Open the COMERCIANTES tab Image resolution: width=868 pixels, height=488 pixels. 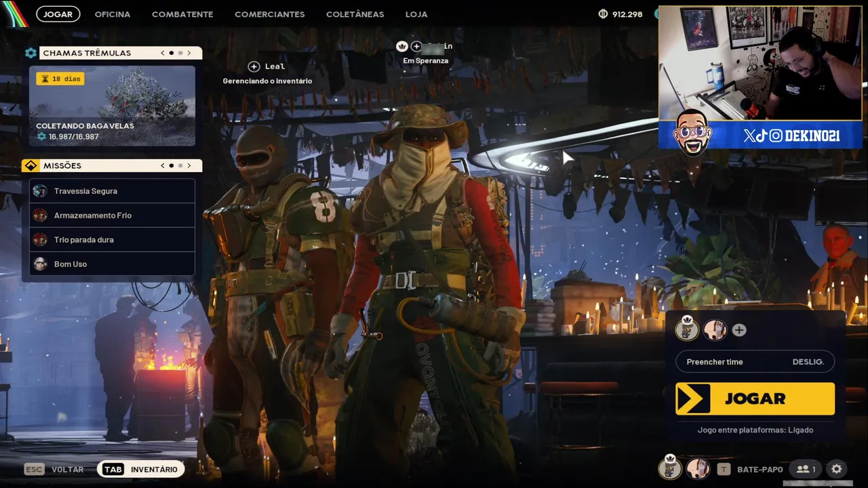pyautogui.click(x=269, y=14)
